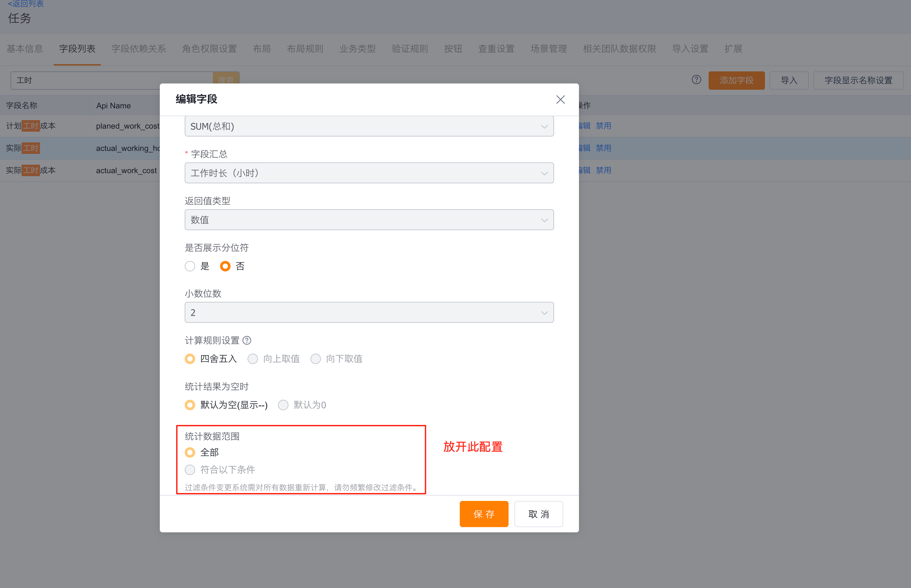
Task: Click the 保存 button
Action: pyautogui.click(x=484, y=514)
